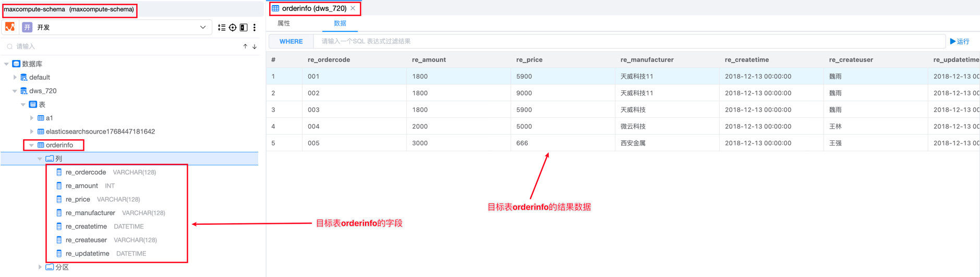Click the down arrow next to search
Image resolution: width=980 pixels, height=277 pixels.
(x=255, y=46)
